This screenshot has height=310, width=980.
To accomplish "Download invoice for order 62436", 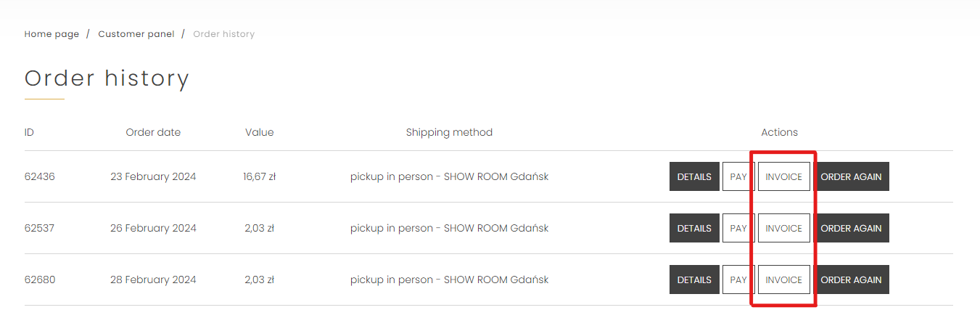I will pos(784,176).
